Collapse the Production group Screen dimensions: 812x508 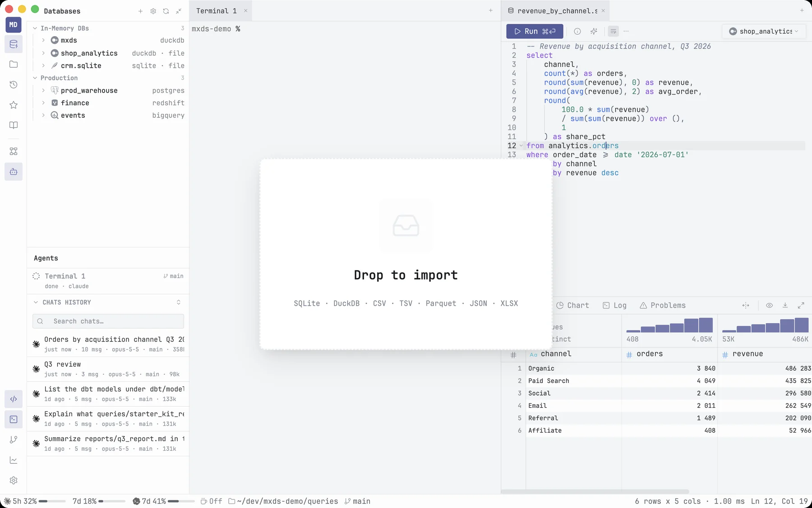pos(35,78)
